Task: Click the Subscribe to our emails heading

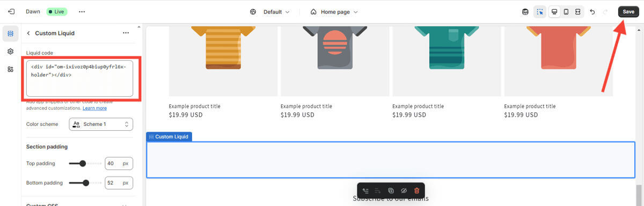Action: (391, 198)
